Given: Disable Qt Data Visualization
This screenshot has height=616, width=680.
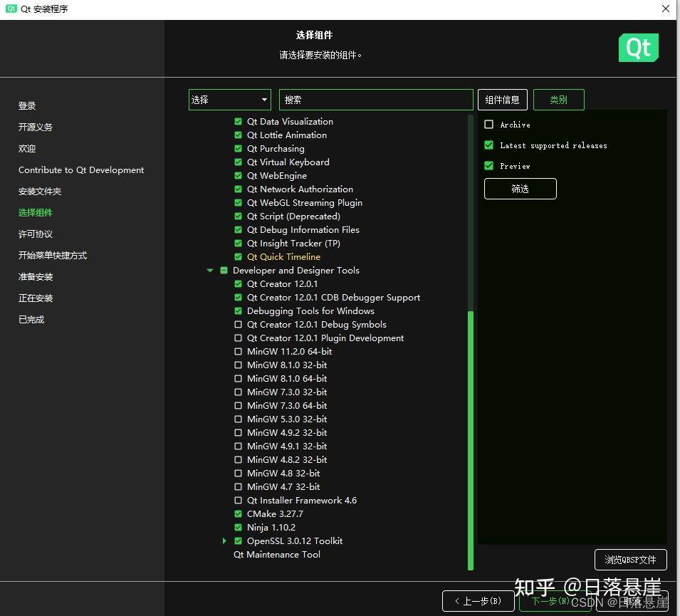Looking at the screenshot, I should (x=239, y=121).
